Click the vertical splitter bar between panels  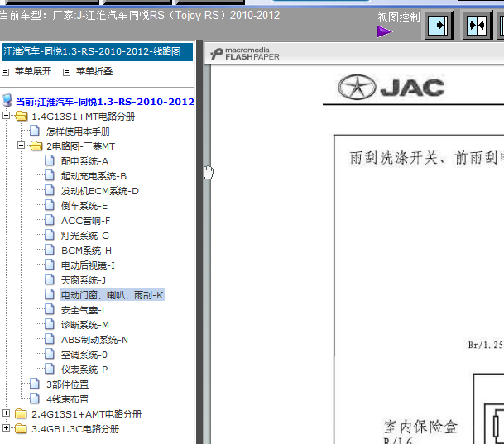tap(199, 241)
